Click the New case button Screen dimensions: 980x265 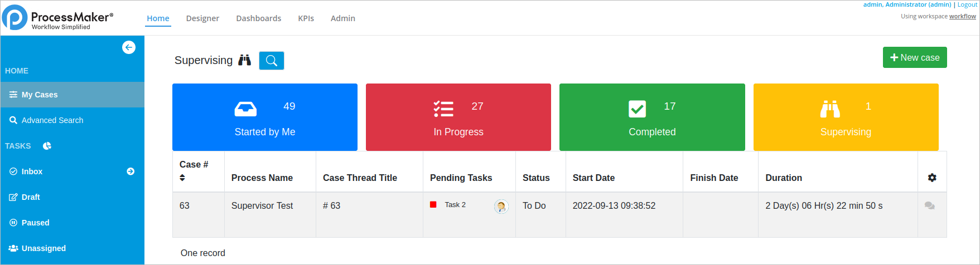(915, 57)
